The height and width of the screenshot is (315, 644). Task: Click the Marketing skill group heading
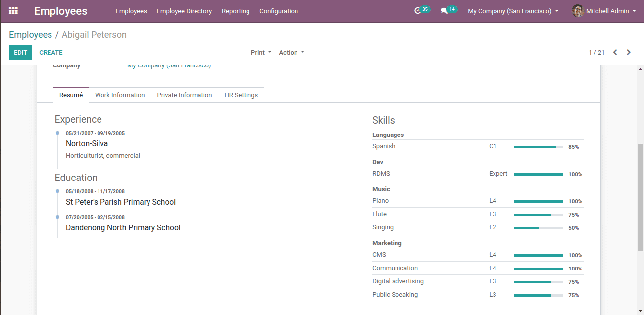coord(387,243)
